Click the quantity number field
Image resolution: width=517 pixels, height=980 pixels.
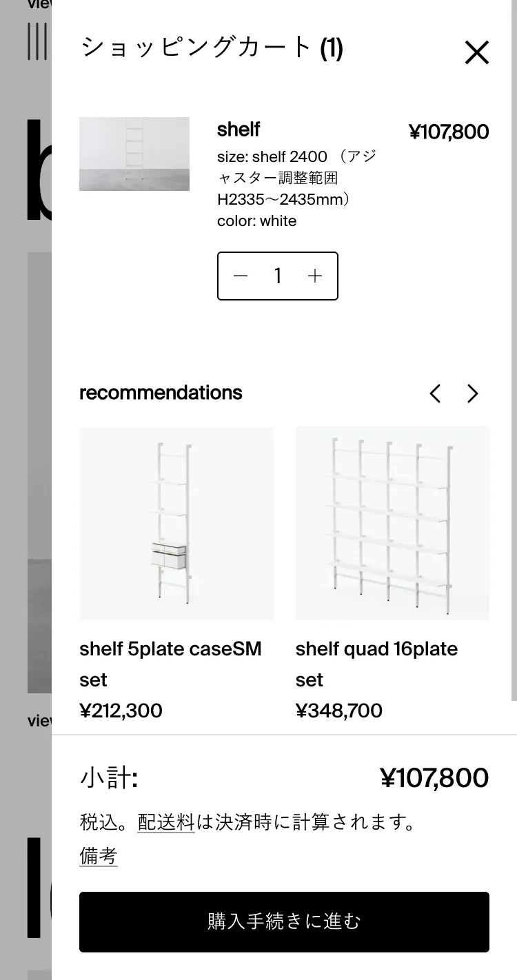(278, 276)
